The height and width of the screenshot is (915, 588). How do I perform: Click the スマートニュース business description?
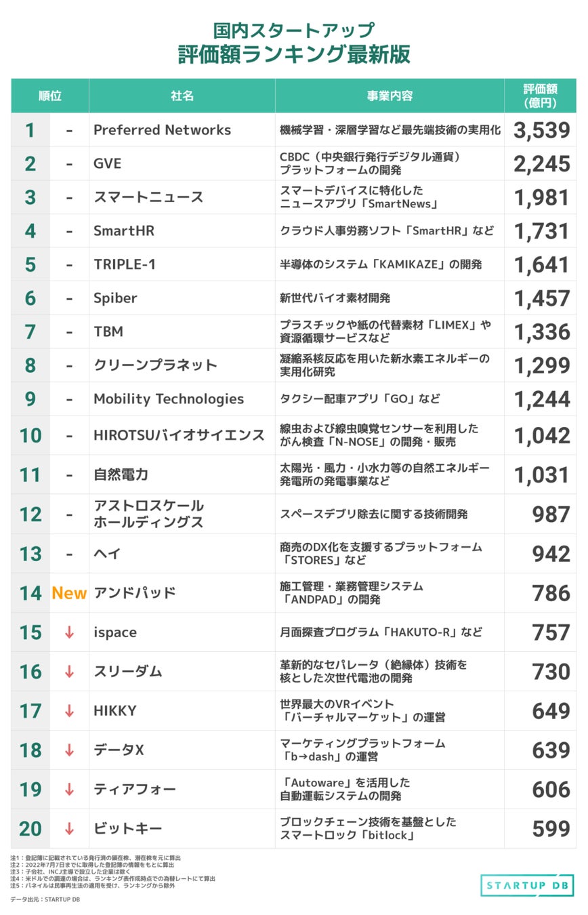pos(359,197)
